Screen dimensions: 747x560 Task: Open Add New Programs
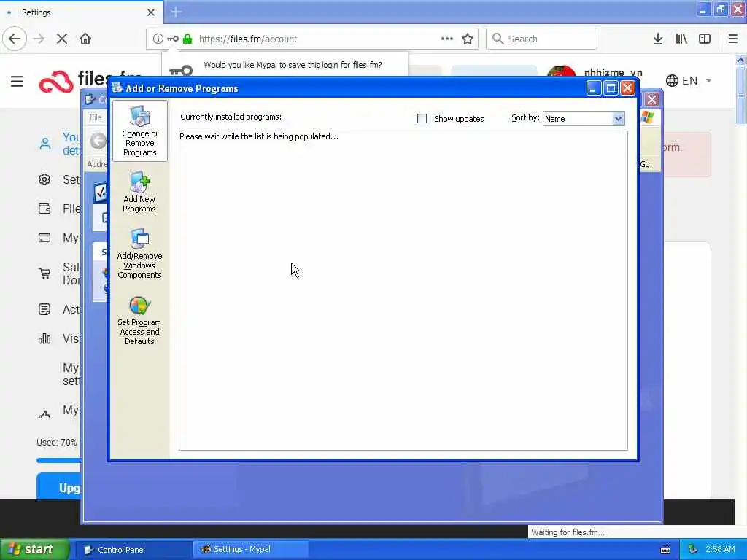coord(139,192)
